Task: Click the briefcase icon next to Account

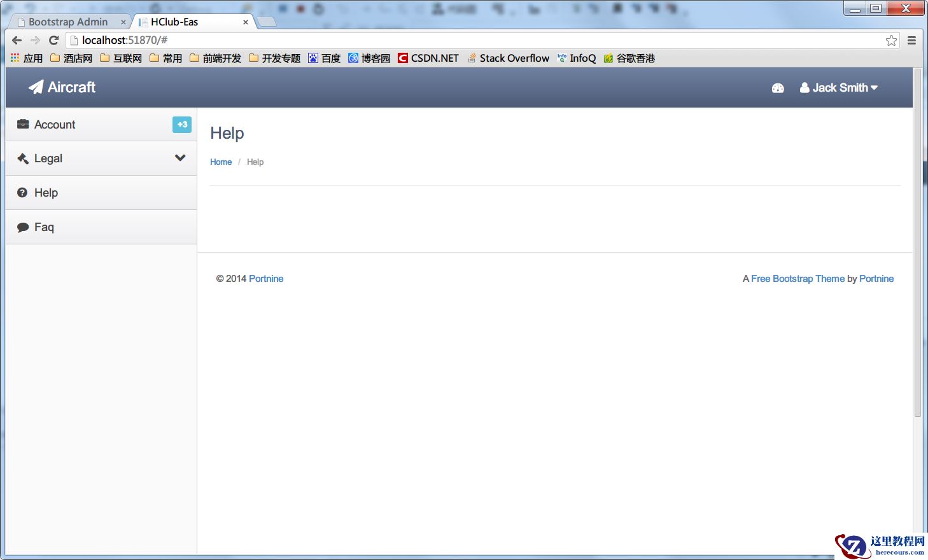Action: coord(22,124)
